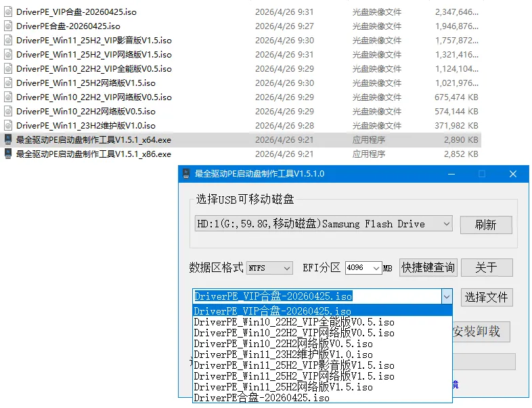Click the DriverPE_Win10_22H2_VIP全能版V0.5.iso file icon

pos(8,69)
